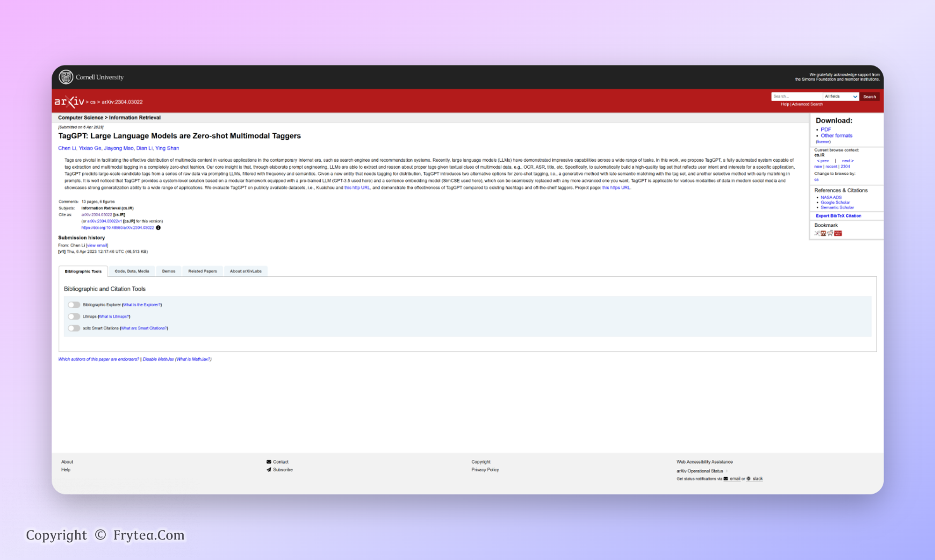The width and height of the screenshot is (935, 560).
Task: Expand arXiv Operational Status chevron
Action: tap(726, 471)
